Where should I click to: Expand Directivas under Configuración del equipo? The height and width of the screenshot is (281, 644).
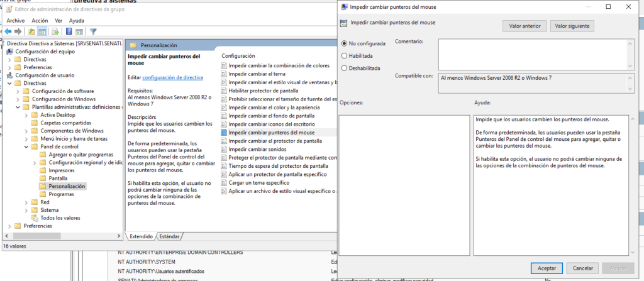click(x=9, y=60)
